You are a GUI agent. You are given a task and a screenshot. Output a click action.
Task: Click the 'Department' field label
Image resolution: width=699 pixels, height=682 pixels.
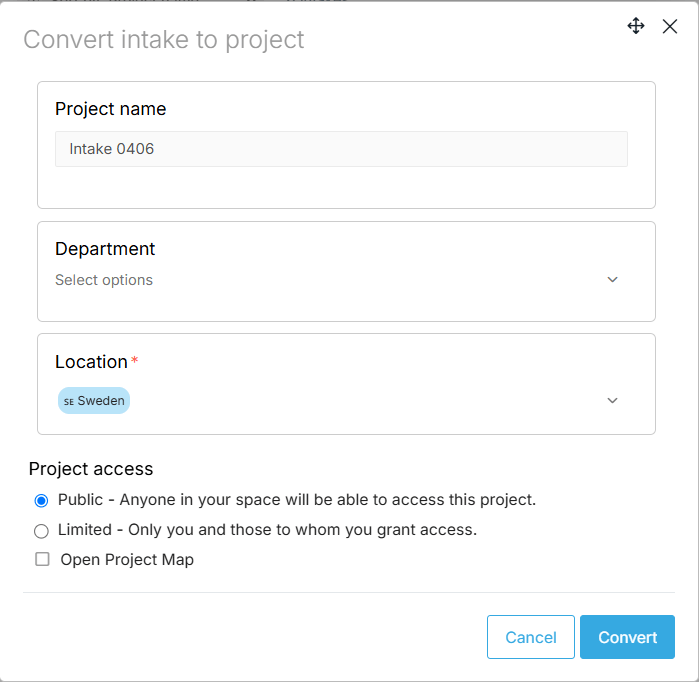[x=105, y=249]
